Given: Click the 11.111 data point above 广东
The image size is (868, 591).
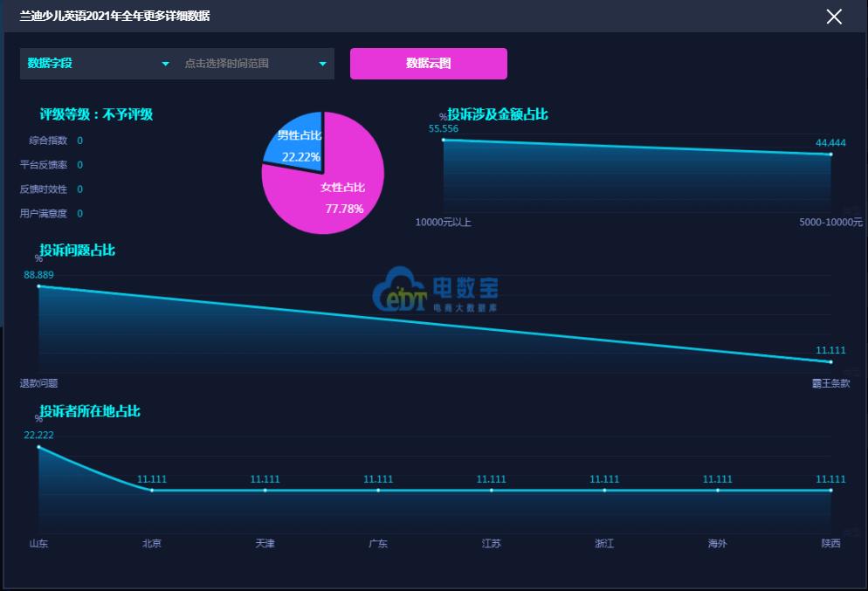Looking at the screenshot, I should pos(378,491).
